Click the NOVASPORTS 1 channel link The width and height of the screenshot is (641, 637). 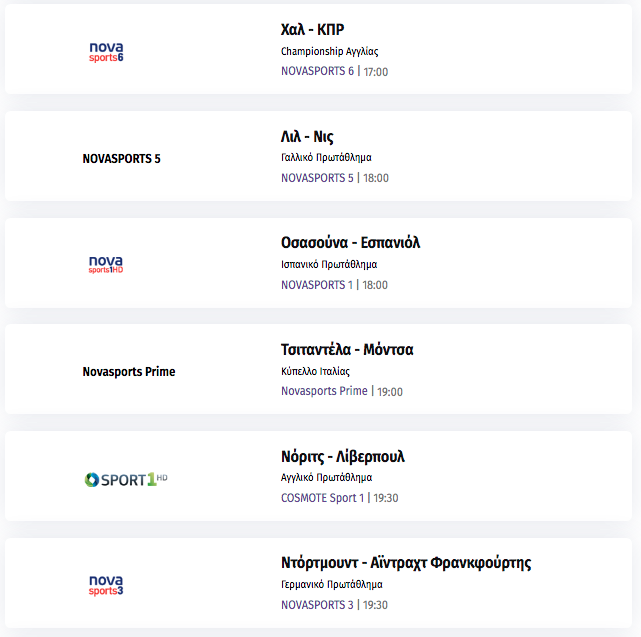(317, 285)
